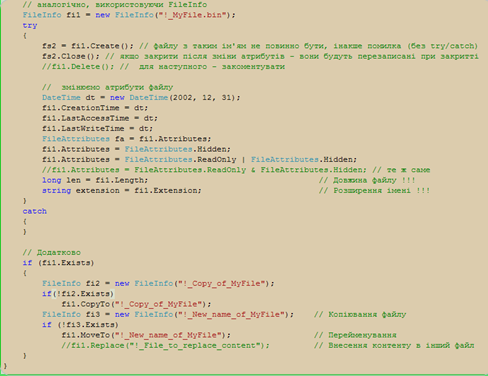Click "!_MyFile.bin" string literal

[192, 15]
